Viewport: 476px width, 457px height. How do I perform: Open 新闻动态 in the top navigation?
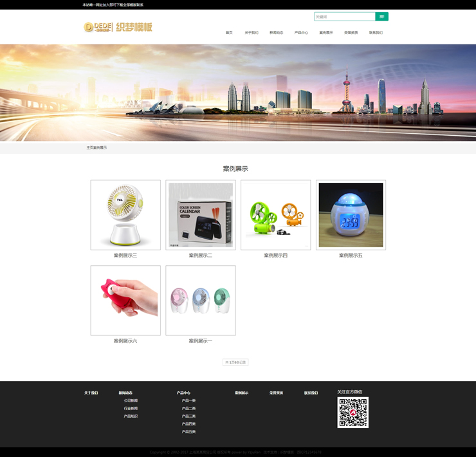click(x=276, y=33)
